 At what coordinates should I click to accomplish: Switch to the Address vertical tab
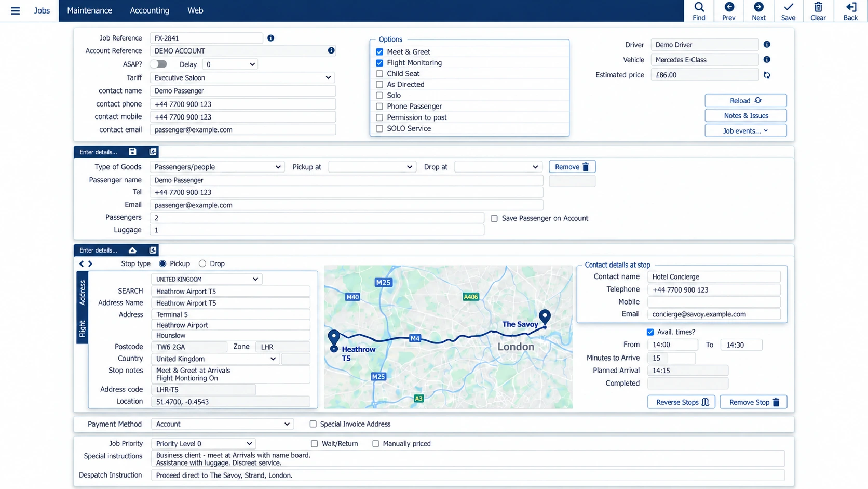pos(82,292)
